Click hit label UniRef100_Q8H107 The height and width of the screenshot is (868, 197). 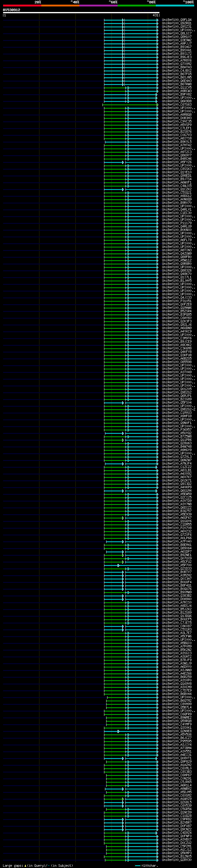pos(177,37)
